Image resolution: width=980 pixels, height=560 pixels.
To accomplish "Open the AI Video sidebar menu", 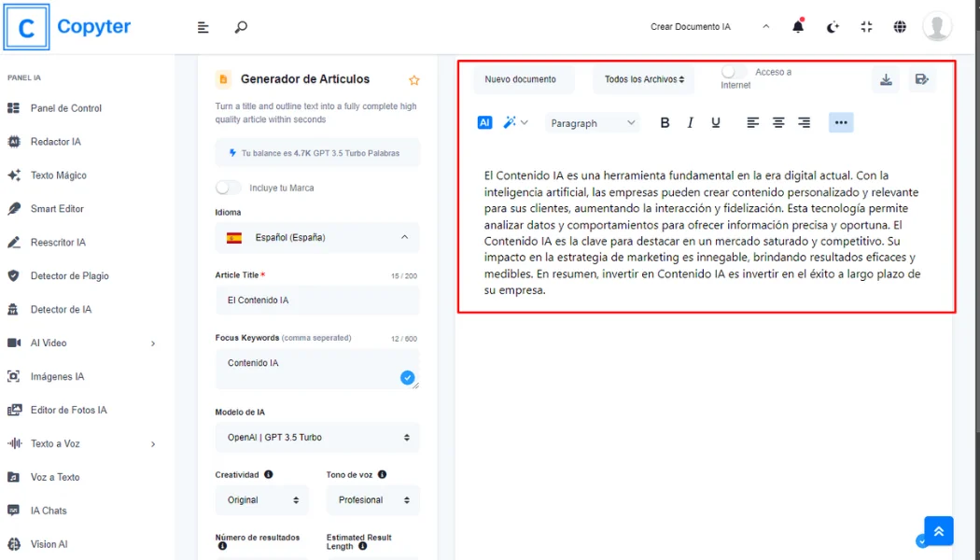I will pyautogui.click(x=56, y=343).
